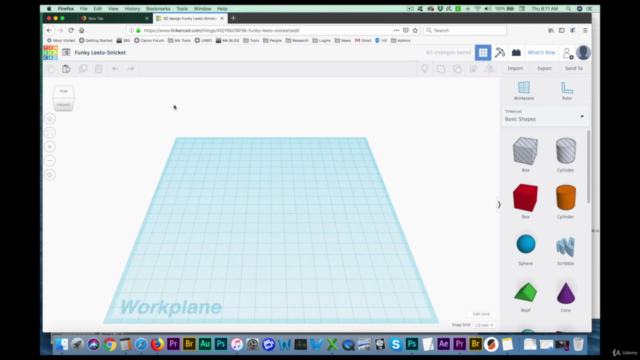Click the Ungroup shapes icon
The height and width of the screenshot is (360, 640).
coord(457,69)
